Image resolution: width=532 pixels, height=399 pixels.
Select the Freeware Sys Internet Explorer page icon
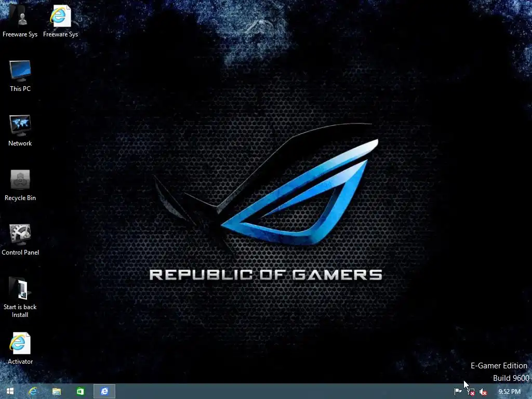(60, 20)
